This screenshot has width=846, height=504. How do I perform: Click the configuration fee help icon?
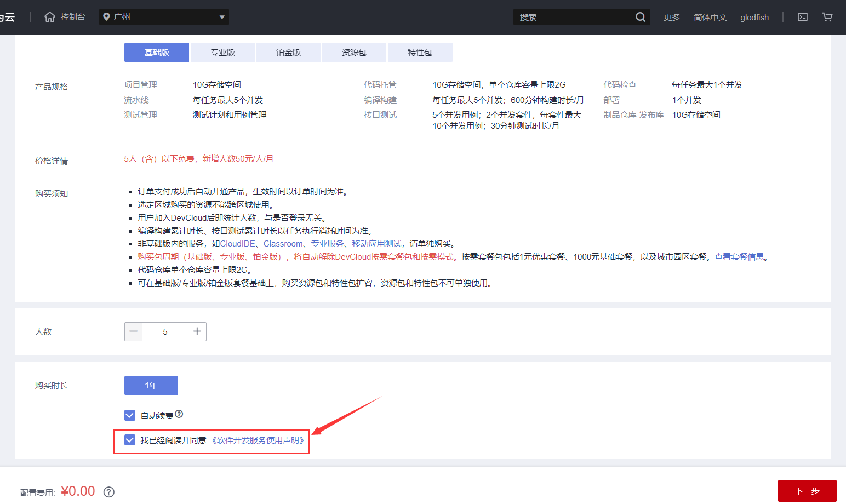tap(109, 492)
